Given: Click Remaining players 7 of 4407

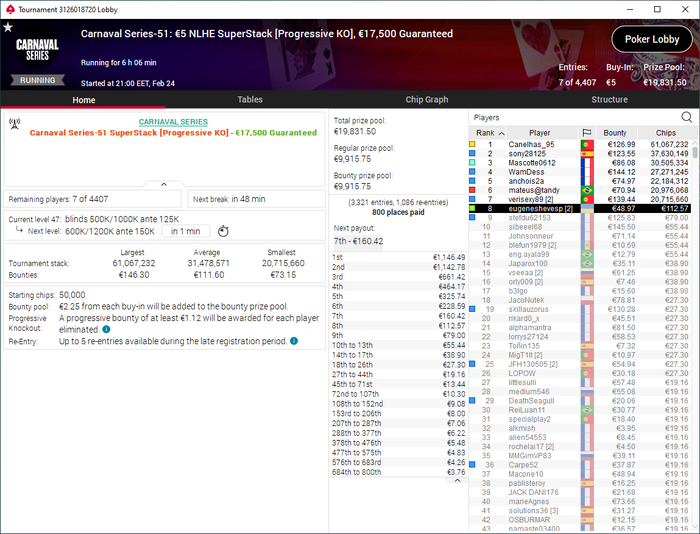Looking at the screenshot, I should coord(92,199).
